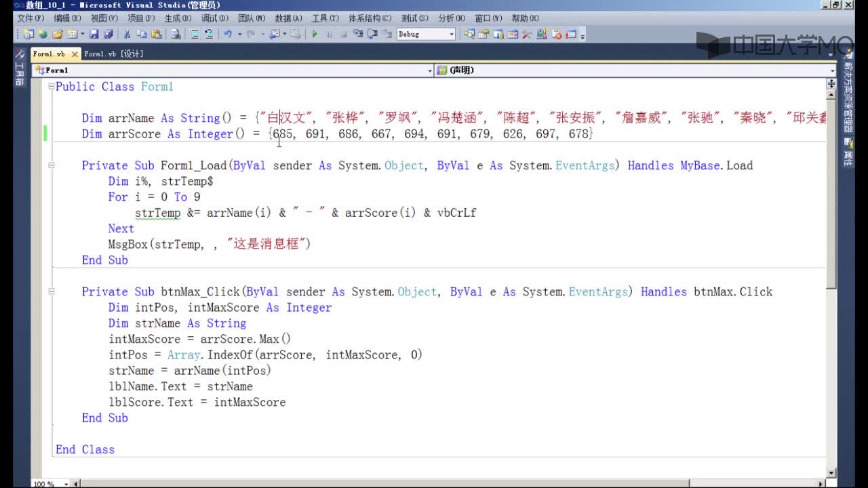The image size is (868, 488).
Task: Open the 生成(B) menu
Action: coord(178,18)
